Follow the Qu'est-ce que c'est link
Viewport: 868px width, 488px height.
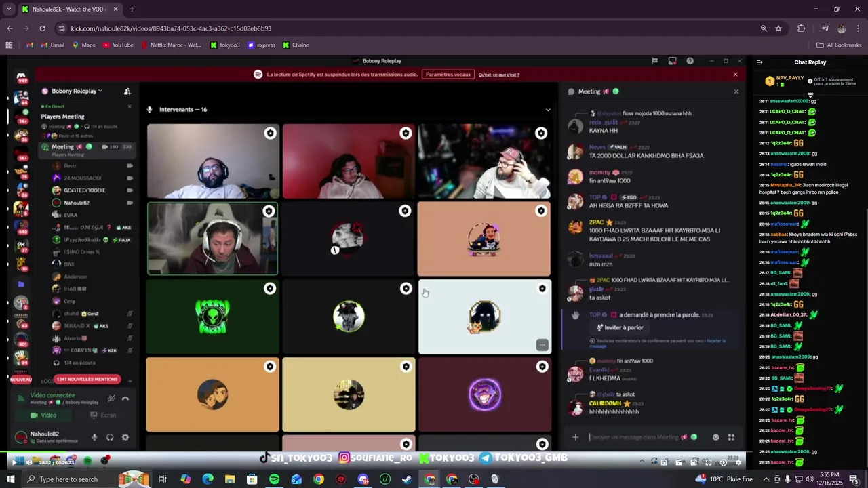click(498, 75)
